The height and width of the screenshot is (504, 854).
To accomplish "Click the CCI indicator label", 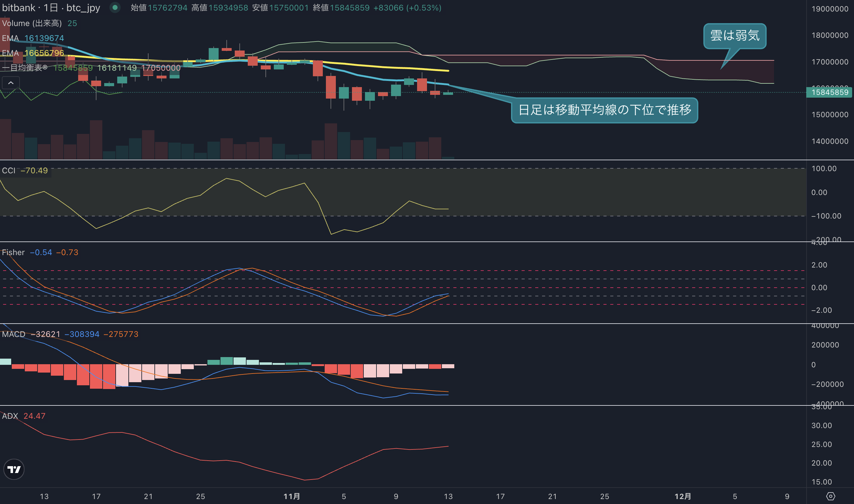I will coord(9,170).
